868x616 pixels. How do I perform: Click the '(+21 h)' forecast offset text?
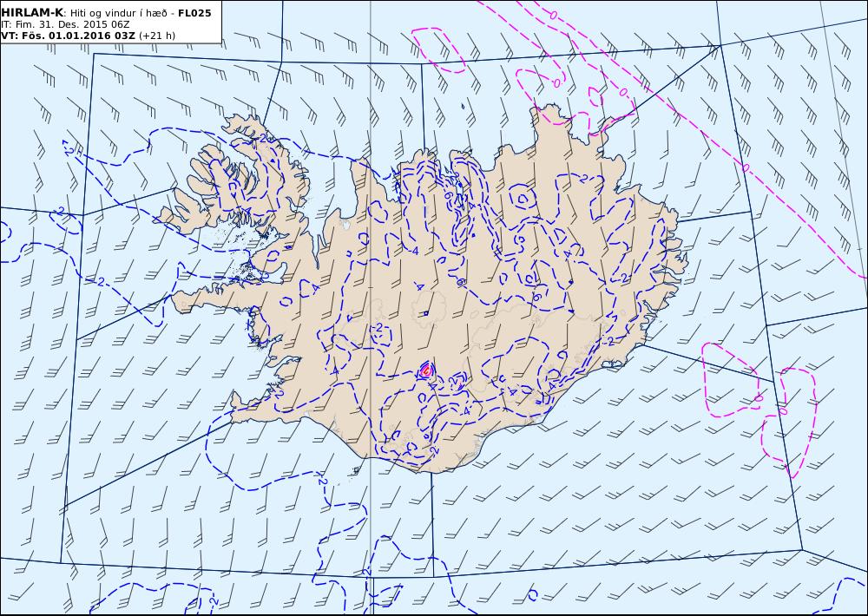[x=156, y=36]
